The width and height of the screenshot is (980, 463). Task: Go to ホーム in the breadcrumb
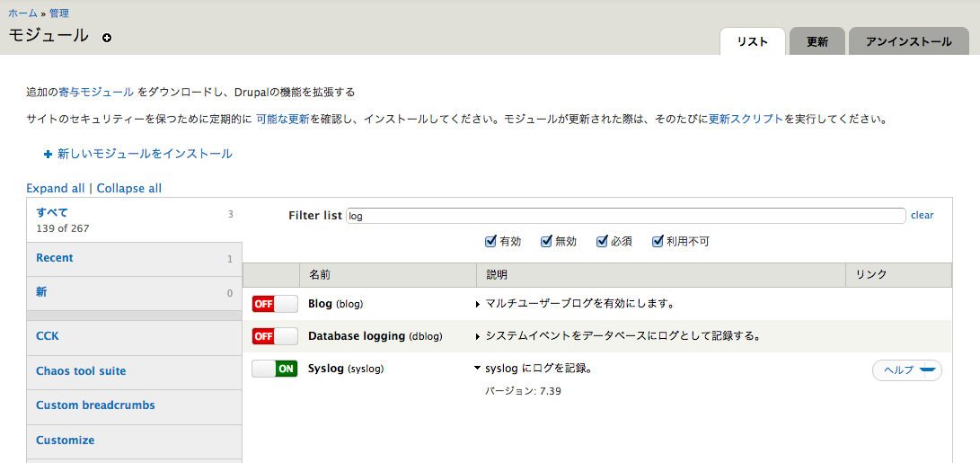click(x=22, y=13)
